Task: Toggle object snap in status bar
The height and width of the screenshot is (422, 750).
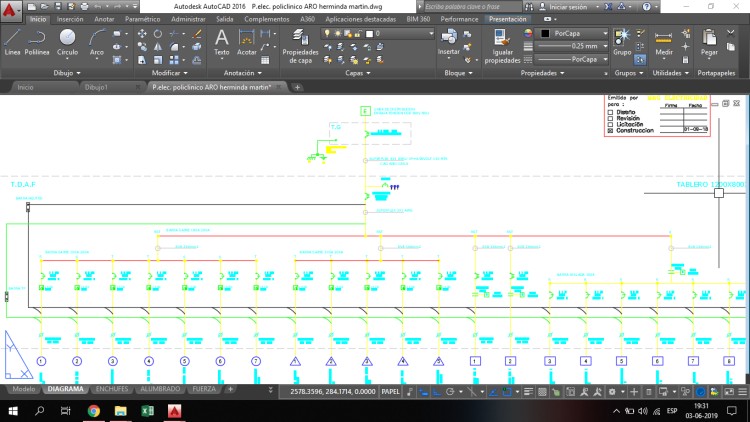Action: [507, 392]
